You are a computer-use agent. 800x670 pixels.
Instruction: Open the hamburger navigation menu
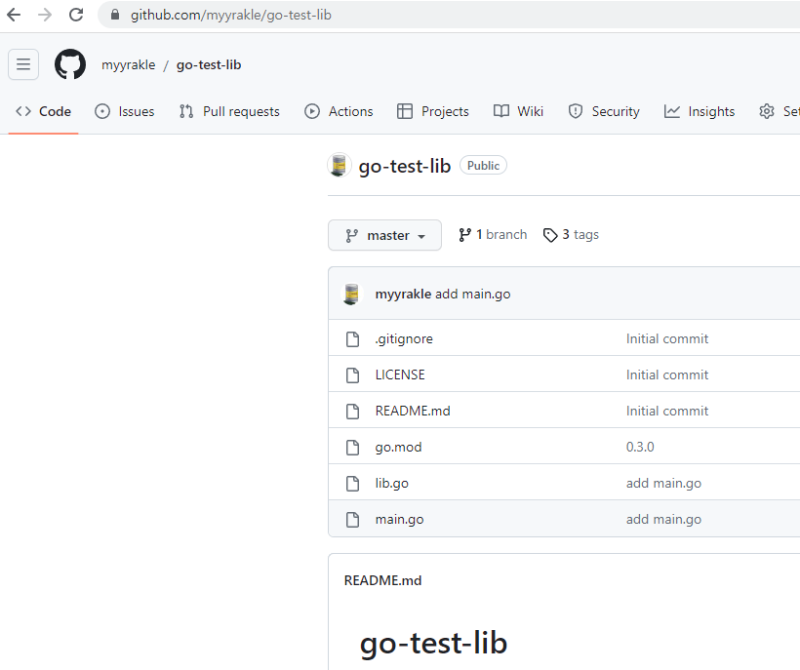[x=23, y=65]
